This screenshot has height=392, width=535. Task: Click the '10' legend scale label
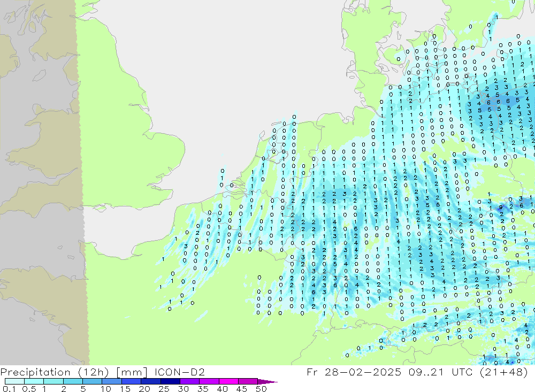point(106,389)
